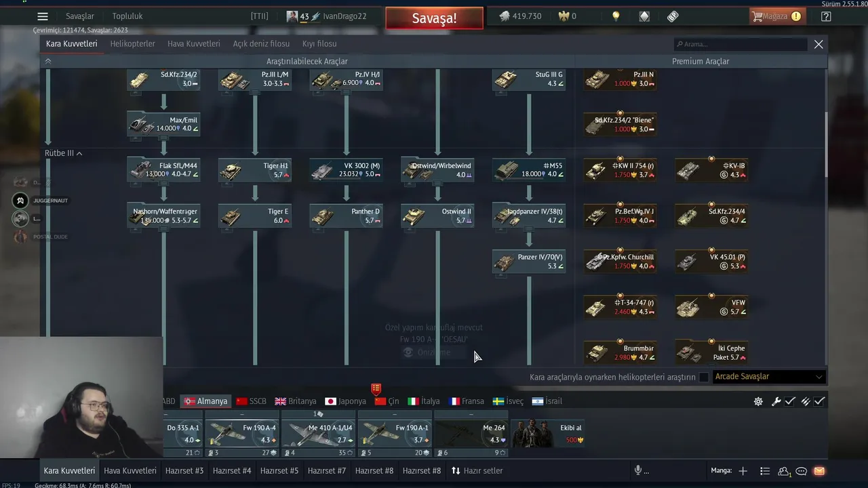Select the Panther D tank icon

tap(323, 217)
